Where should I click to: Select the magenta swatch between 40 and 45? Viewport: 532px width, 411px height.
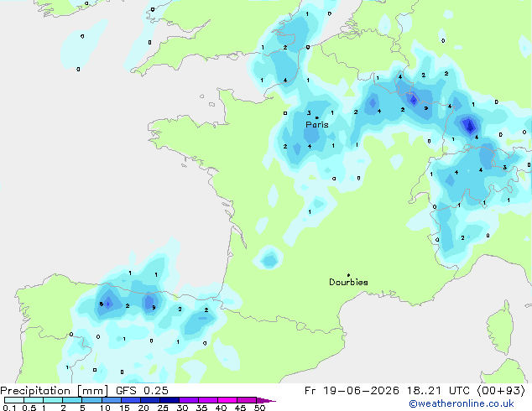tap(227, 400)
